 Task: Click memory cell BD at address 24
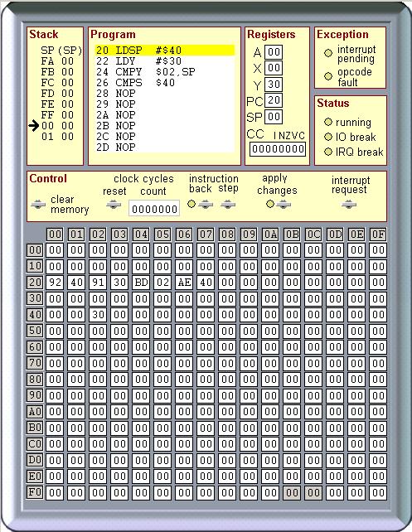[141, 283]
